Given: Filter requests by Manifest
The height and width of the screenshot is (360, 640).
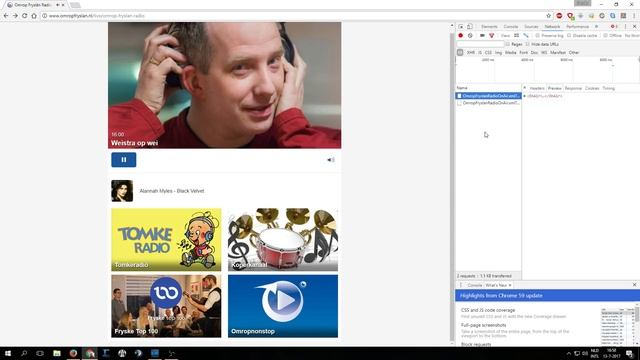Looking at the screenshot, I should pos(558,52).
